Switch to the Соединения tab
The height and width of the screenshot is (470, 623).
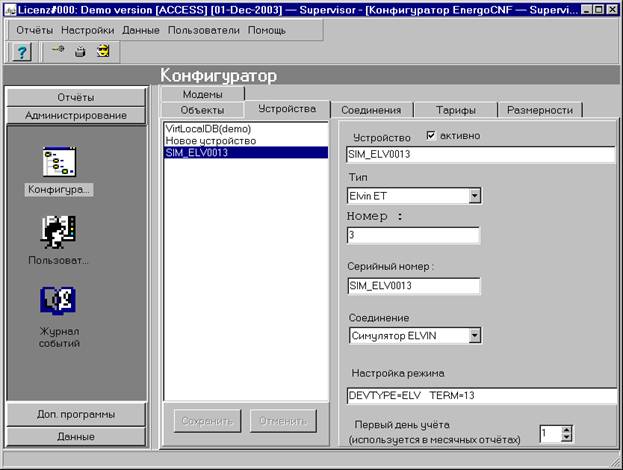point(371,110)
